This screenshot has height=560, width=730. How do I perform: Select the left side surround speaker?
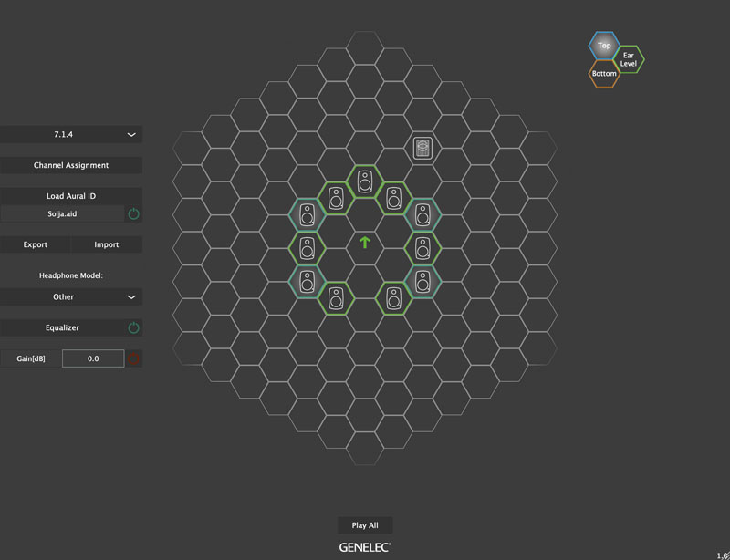pyautogui.click(x=307, y=248)
